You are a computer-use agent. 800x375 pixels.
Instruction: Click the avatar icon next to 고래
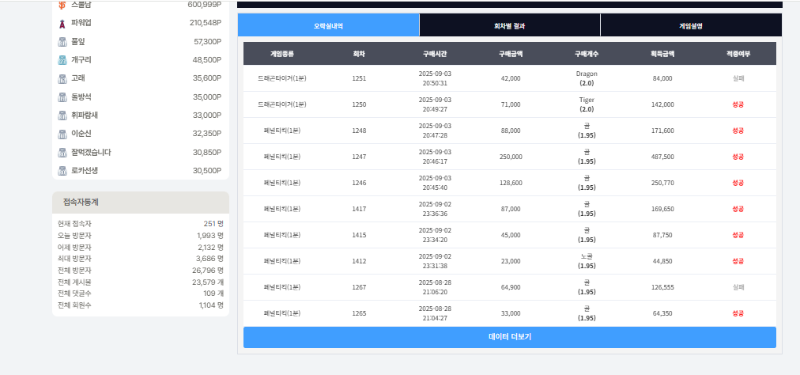point(62,79)
